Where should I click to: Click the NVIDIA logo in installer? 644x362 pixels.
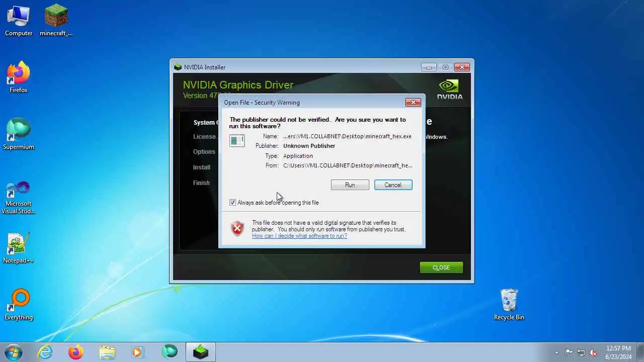[x=450, y=89]
